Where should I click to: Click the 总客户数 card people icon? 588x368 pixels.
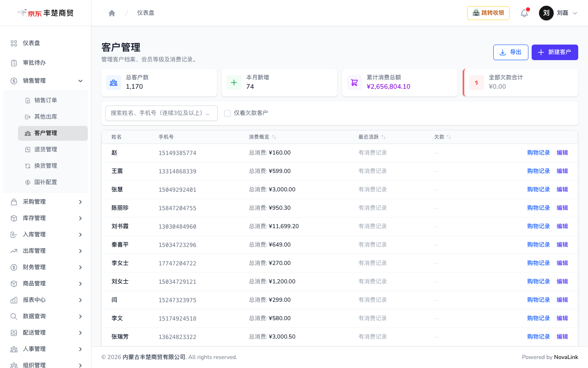click(114, 83)
